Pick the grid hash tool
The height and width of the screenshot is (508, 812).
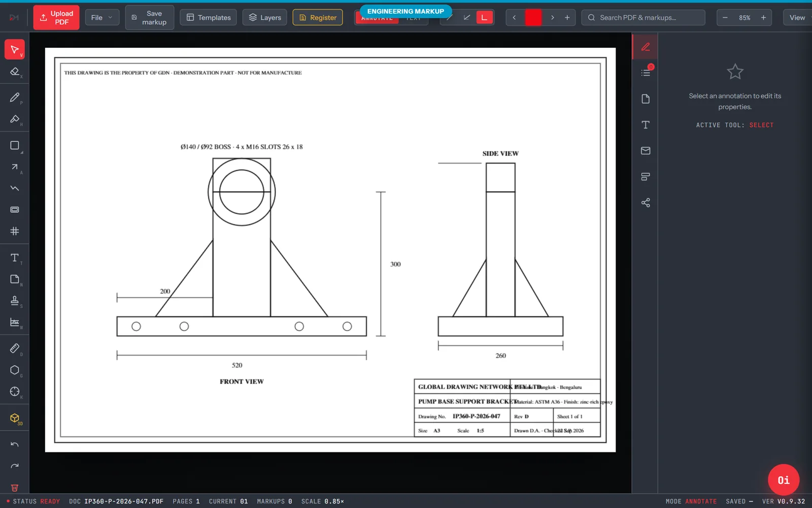15,231
